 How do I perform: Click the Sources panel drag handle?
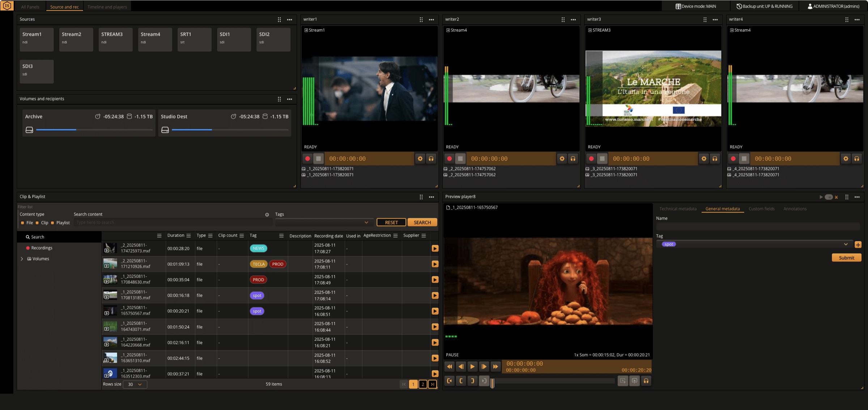279,20
